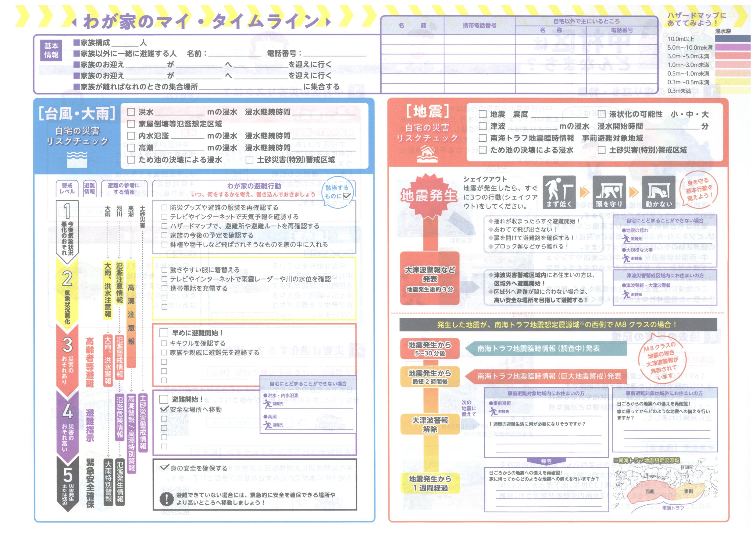Viewport: 756px width, 534px height.
Task: Click the blue wave icon under 台風・大雨
Action: (x=77, y=160)
